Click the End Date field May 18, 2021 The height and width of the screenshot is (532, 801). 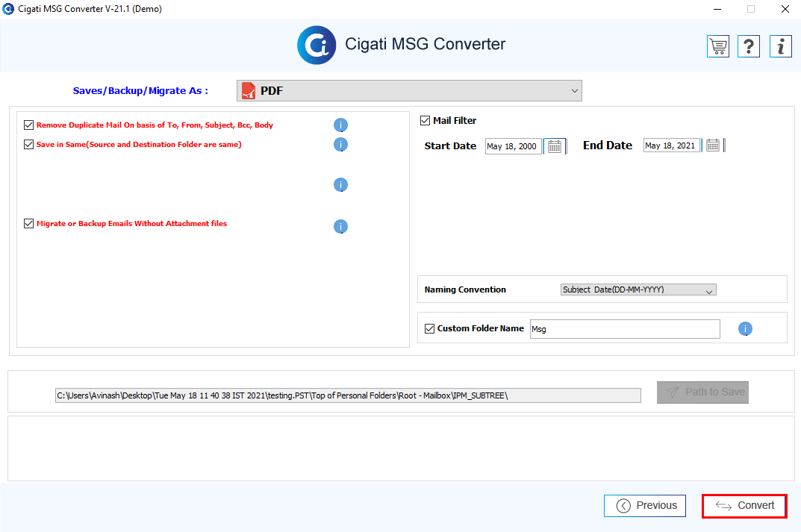pos(671,145)
